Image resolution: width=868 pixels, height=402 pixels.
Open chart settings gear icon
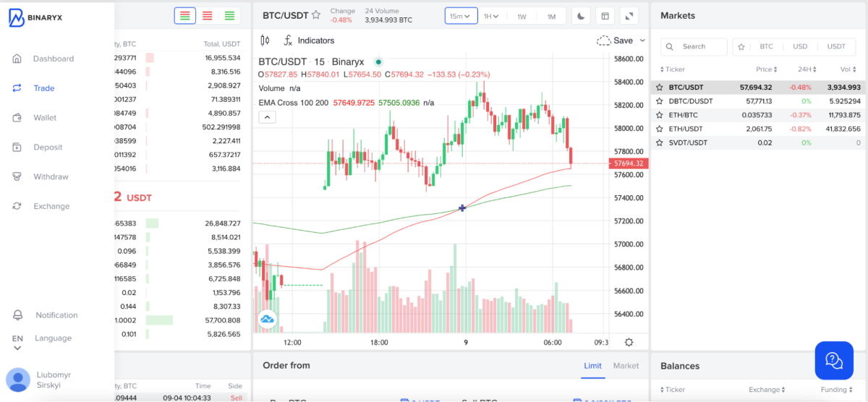pyautogui.click(x=629, y=343)
